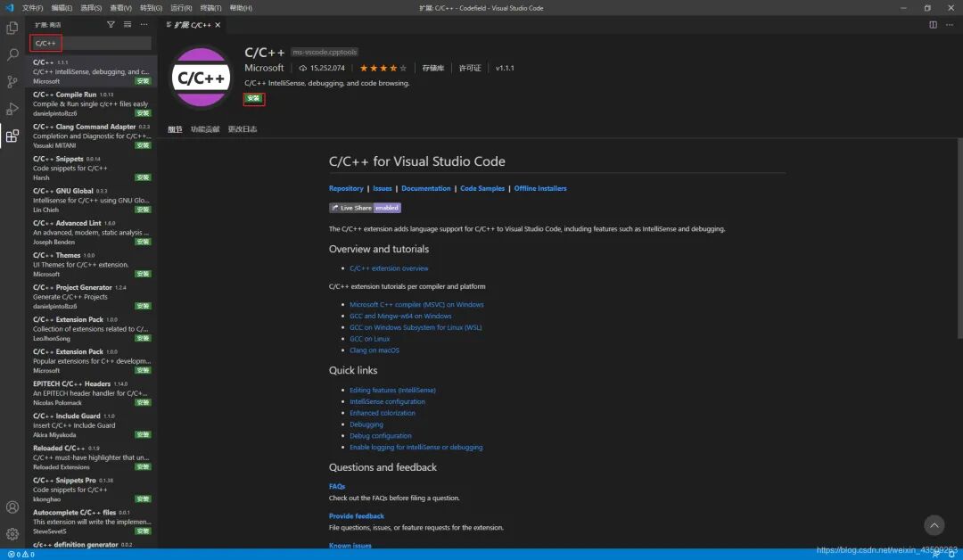Open the Debug configuration link
This screenshot has width=963, height=560.
click(380, 436)
